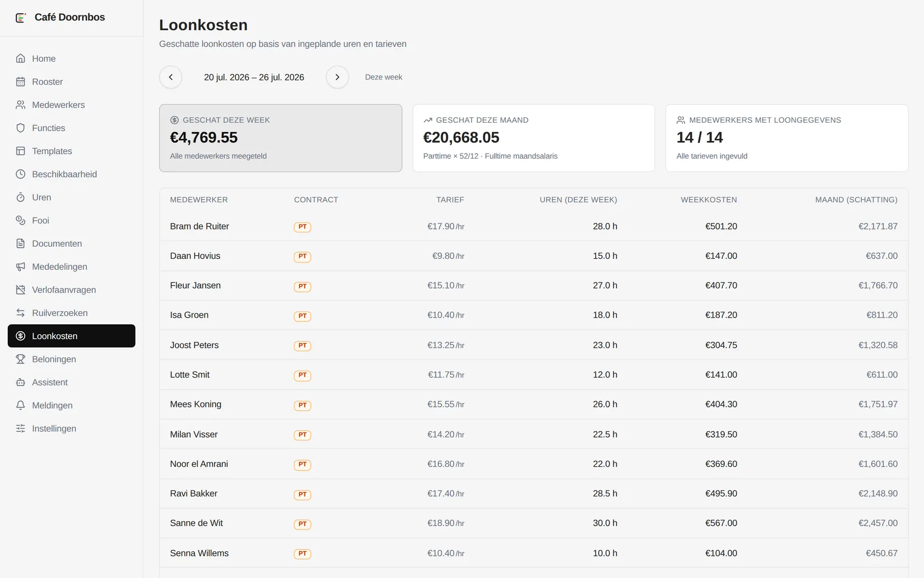Open Beschikbaarheid via its clock icon

point(20,174)
